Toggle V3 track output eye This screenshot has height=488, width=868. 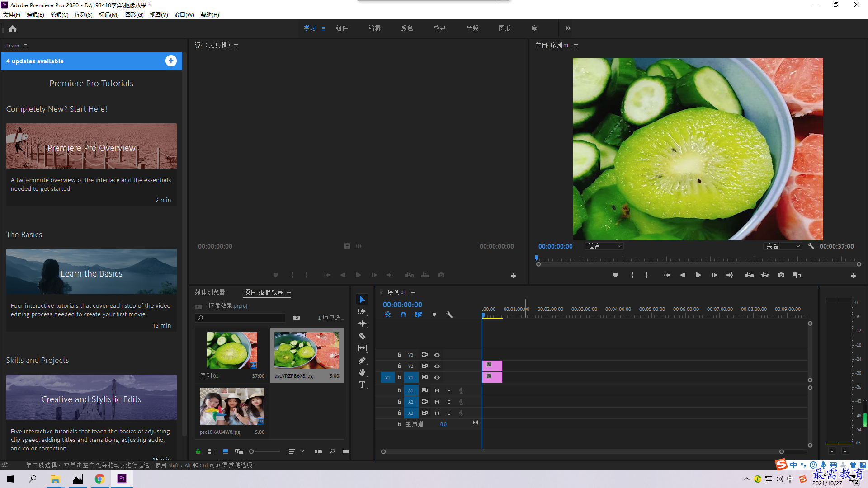pyautogui.click(x=437, y=355)
